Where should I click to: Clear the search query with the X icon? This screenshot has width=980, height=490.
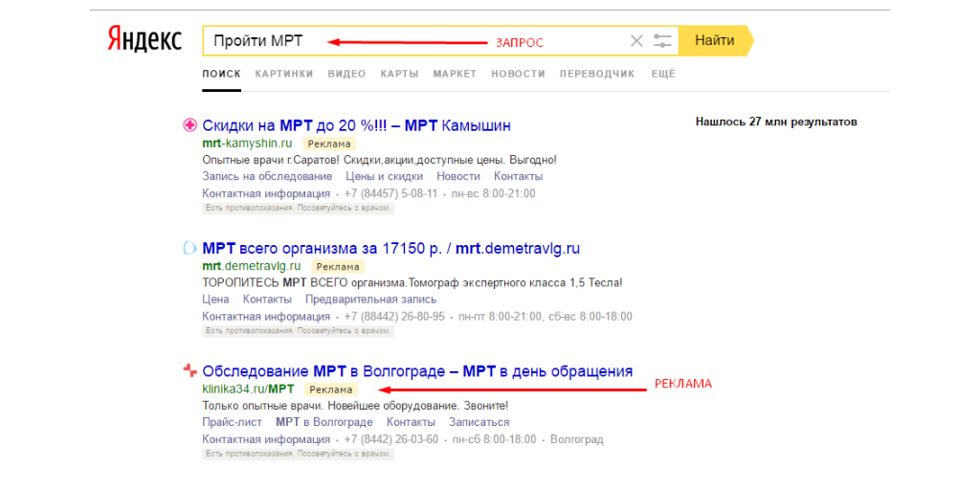coord(636,41)
